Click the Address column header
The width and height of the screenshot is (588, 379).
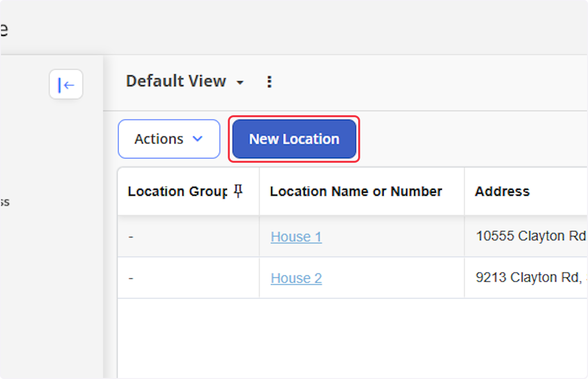pos(502,191)
